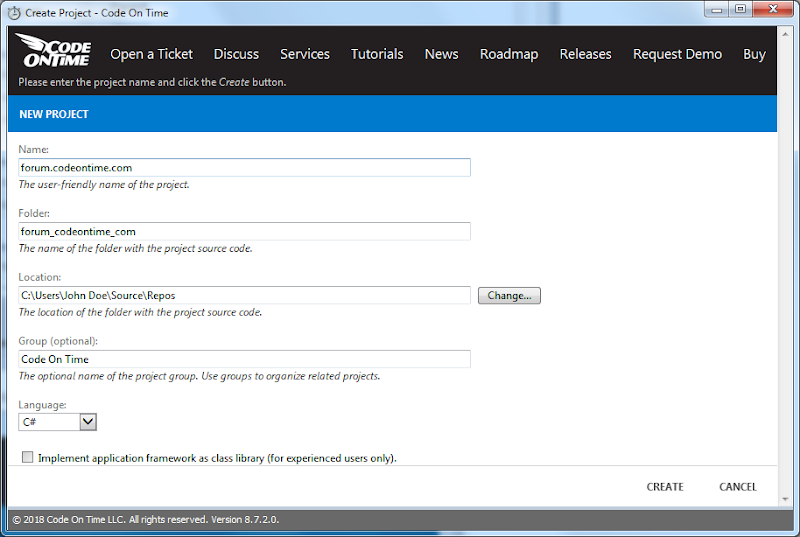The width and height of the screenshot is (800, 537).
Task: Close the Create Project window
Action: pyautogui.click(x=773, y=9)
